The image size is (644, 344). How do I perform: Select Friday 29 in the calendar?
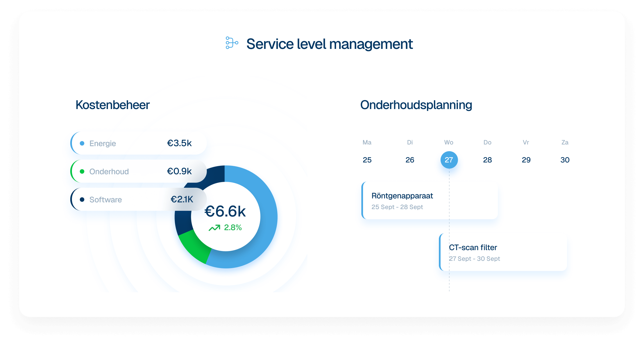click(526, 160)
